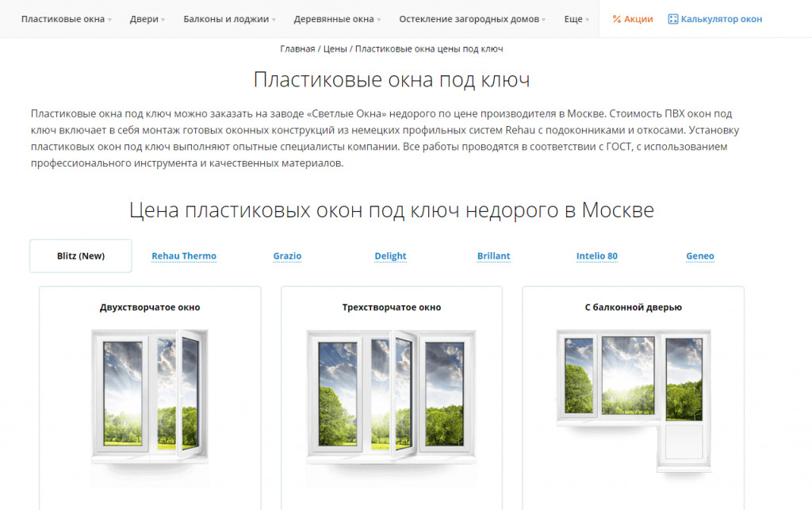Select the Geneo profile tab
The width and height of the screenshot is (812, 510).
(700, 255)
